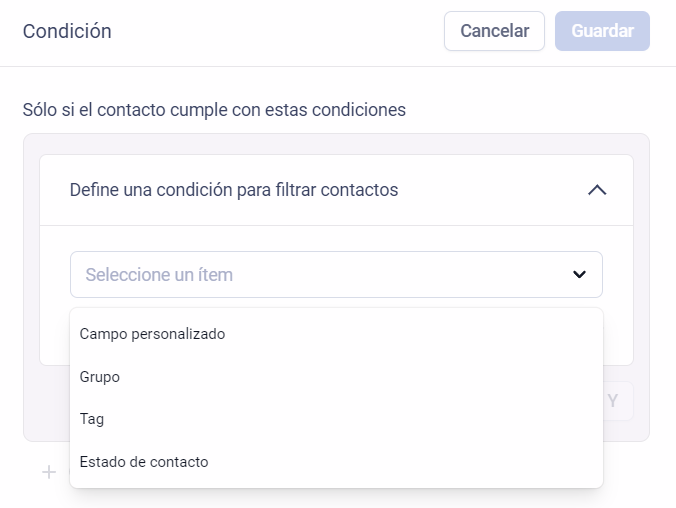Click the dropdown arrow in the item selector
The image size is (676, 508).
pos(579,275)
